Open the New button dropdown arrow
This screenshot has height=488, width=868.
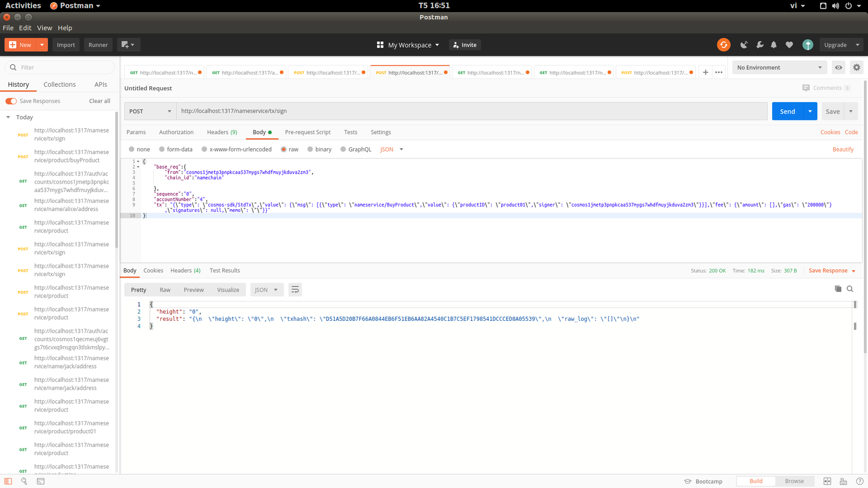coord(42,45)
